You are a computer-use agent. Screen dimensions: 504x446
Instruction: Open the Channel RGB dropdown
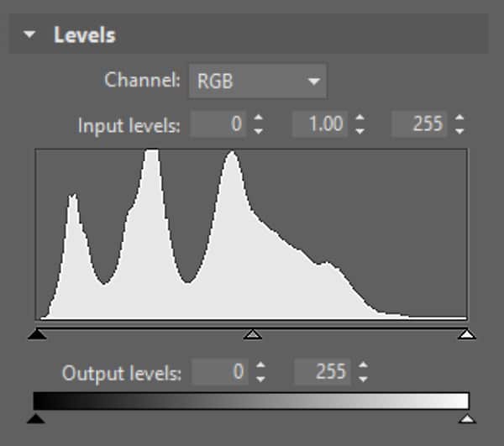click(258, 81)
